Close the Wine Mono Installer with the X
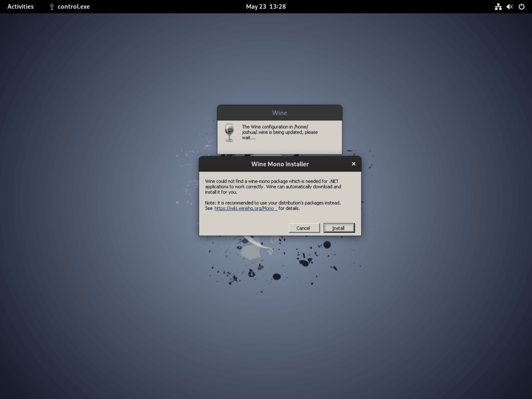 click(354, 164)
